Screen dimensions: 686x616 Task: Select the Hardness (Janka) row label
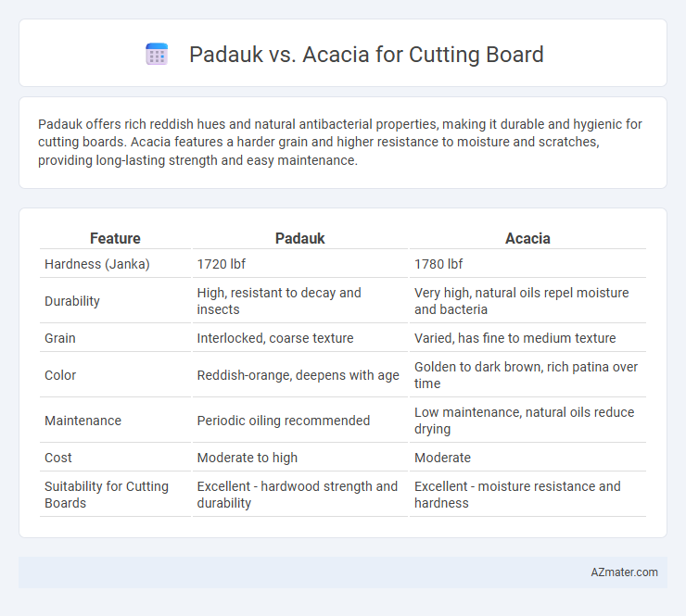pyautogui.click(x=97, y=264)
